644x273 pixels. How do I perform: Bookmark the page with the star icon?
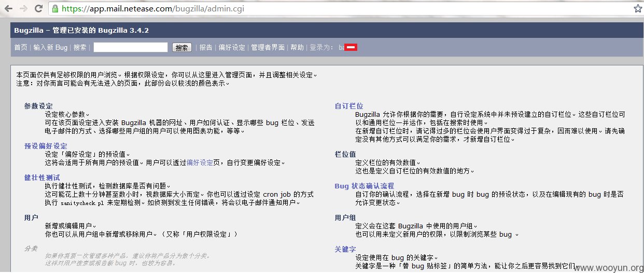637,9
